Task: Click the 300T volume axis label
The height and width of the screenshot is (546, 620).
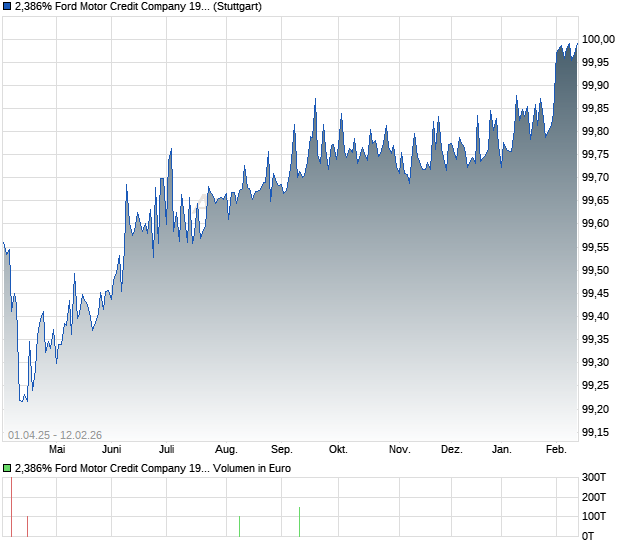Action: click(x=596, y=478)
